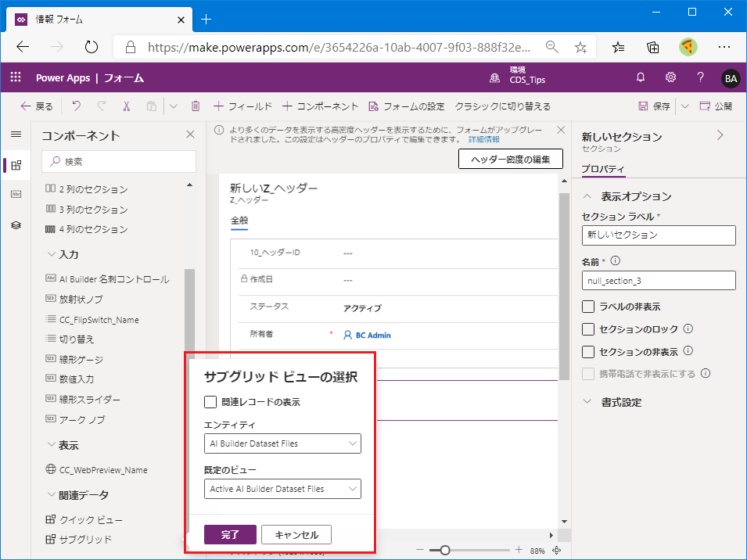Redo the form change
This screenshot has width=747, height=560.
click(102, 106)
